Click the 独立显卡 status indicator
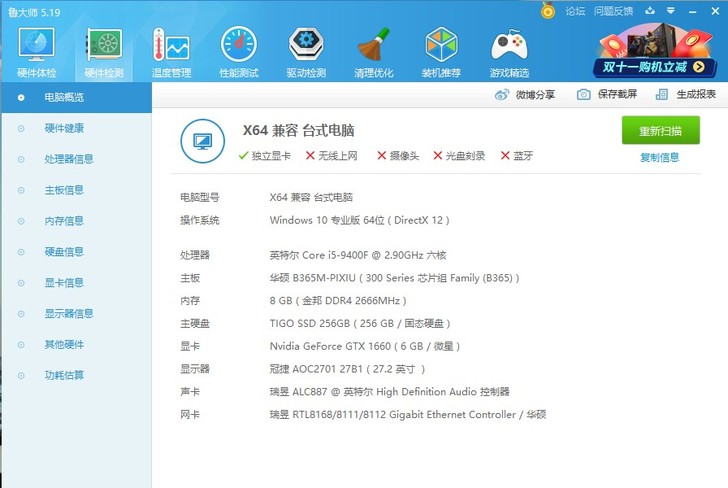Viewport: 728px width, 488px height. point(265,156)
